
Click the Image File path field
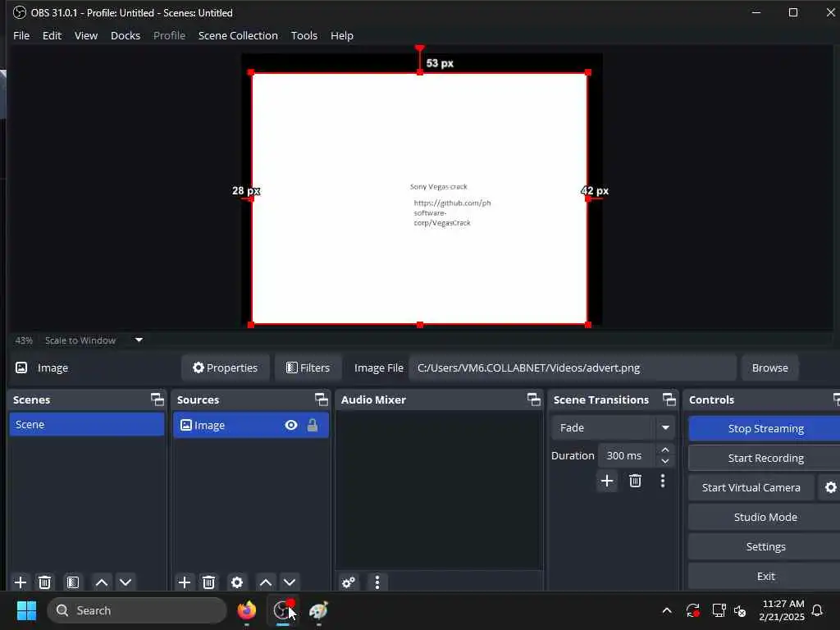pyautogui.click(x=572, y=367)
